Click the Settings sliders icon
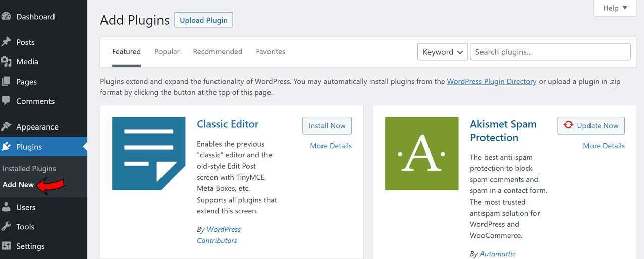644x259 pixels. pyautogui.click(x=6, y=246)
